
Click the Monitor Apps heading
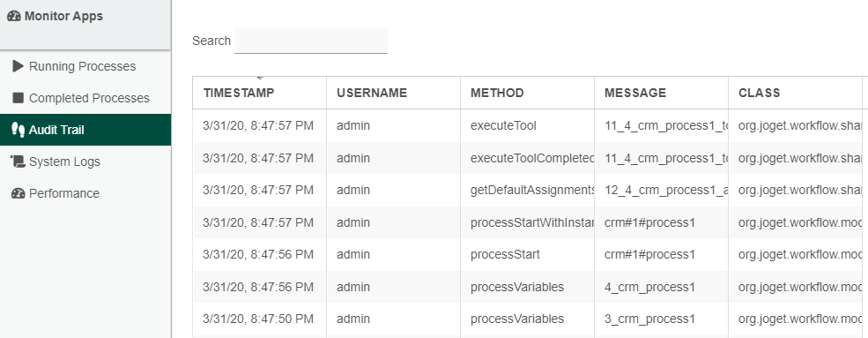tap(63, 16)
